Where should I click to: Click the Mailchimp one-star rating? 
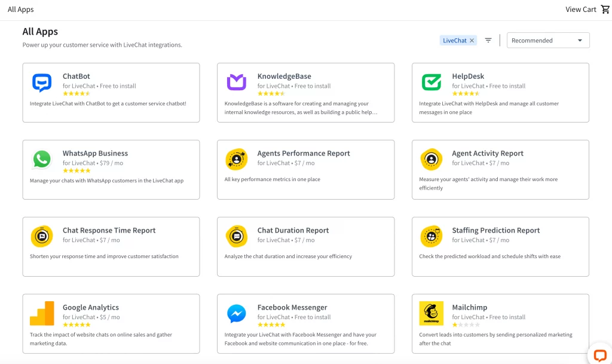pos(466,325)
